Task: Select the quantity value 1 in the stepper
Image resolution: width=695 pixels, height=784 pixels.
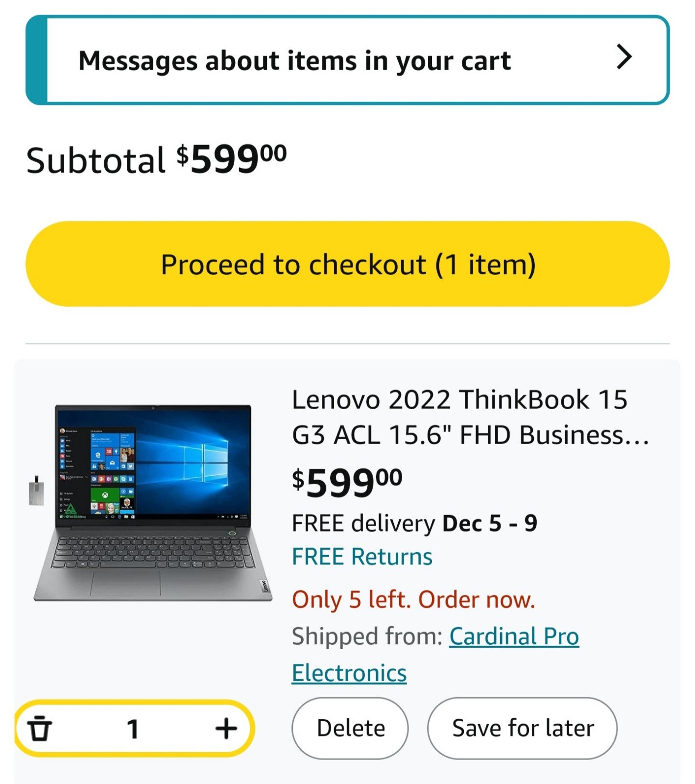Action: point(133,729)
